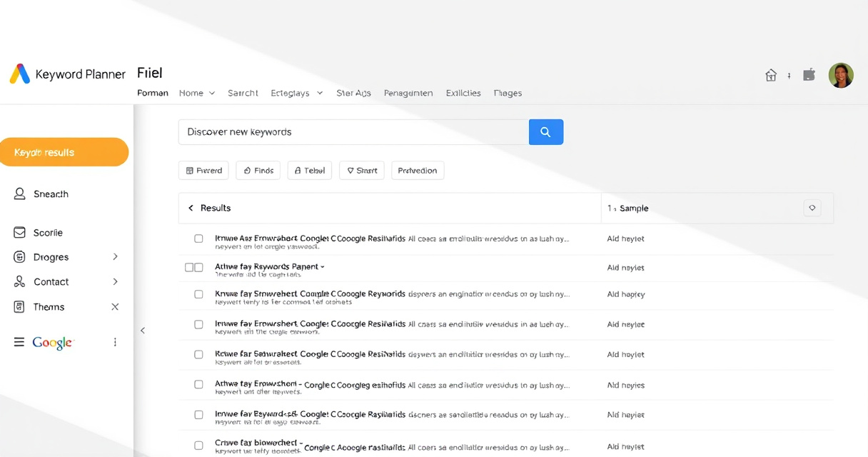Click the Finds filter button
Image resolution: width=868 pixels, height=457 pixels.
click(x=258, y=171)
